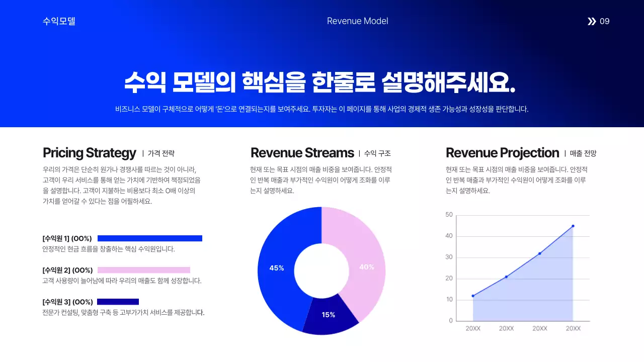Image resolution: width=644 pixels, height=362 pixels.
Task: Select the blue 수익원 1 color bar swatch
Action: tap(149, 238)
